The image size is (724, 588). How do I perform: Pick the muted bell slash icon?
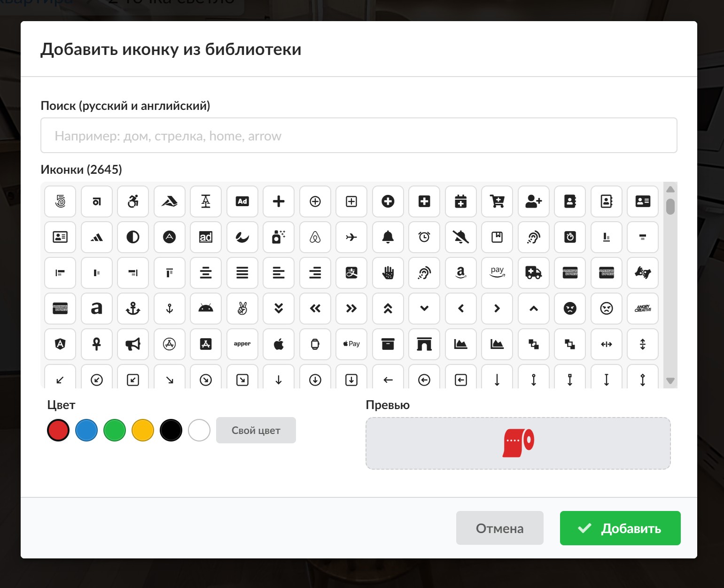[x=460, y=237]
